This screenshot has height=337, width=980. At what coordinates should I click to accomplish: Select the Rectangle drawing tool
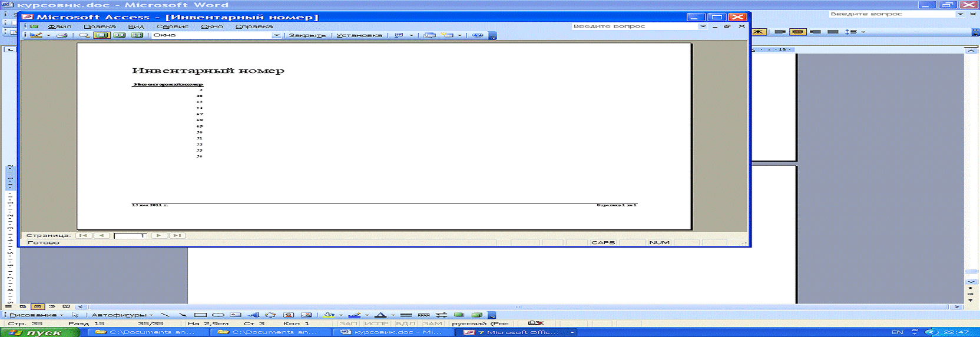click(200, 315)
